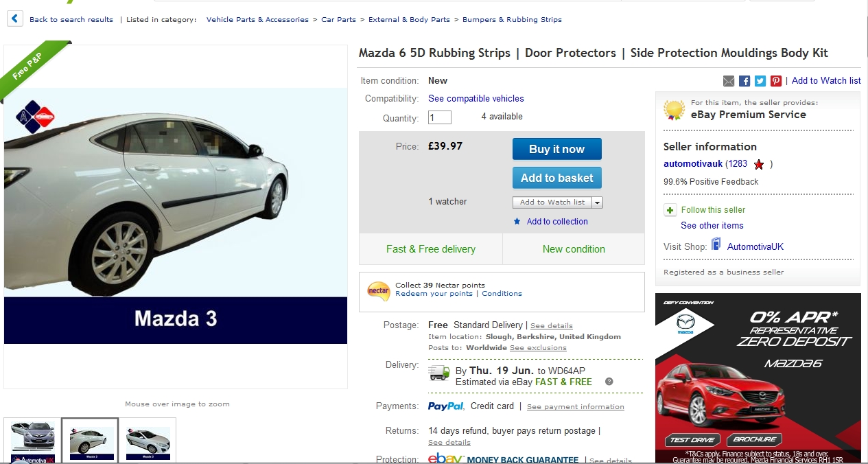Open the Bumpers & Rubbing Strips category breadcrumb
The image size is (868, 464).
(x=512, y=20)
